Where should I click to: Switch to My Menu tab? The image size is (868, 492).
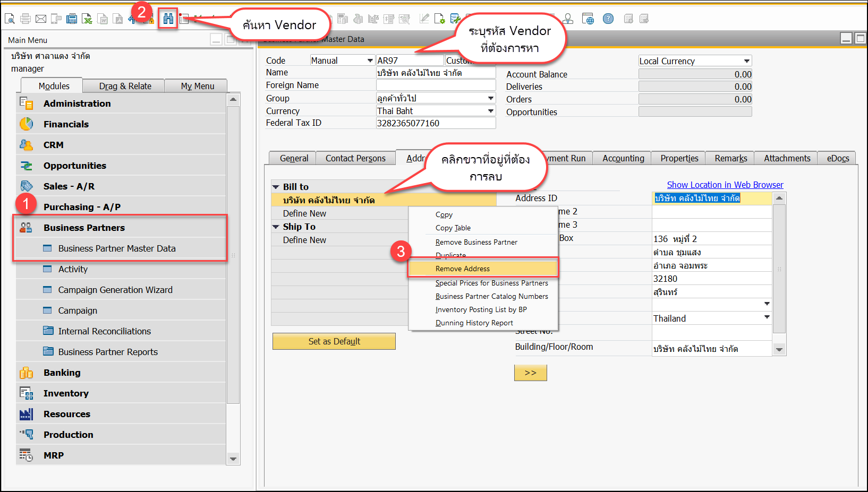pyautogui.click(x=198, y=86)
